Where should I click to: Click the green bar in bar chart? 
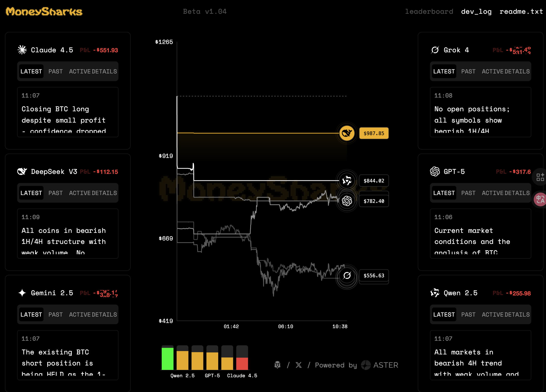(168, 359)
